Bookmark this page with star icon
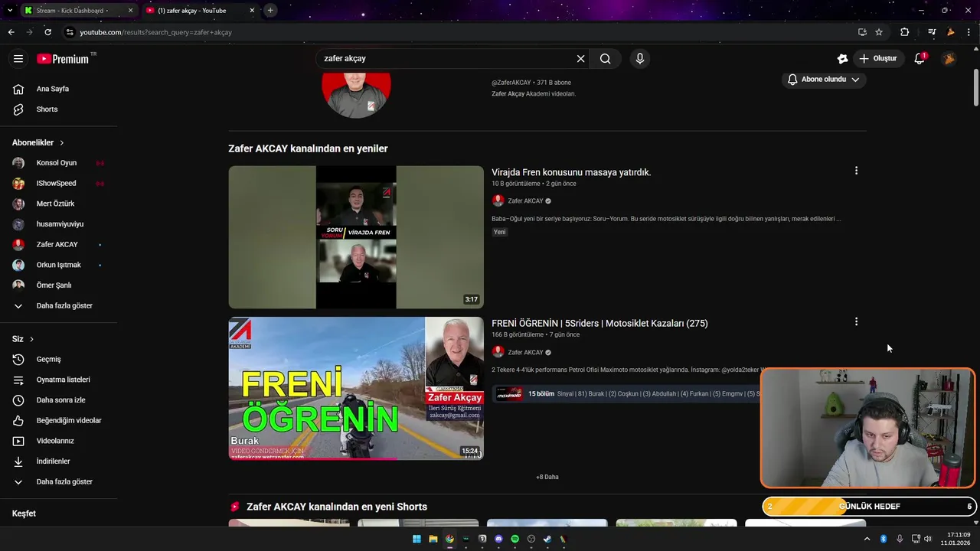Image resolution: width=980 pixels, height=551 pixels. click(879, 32)
